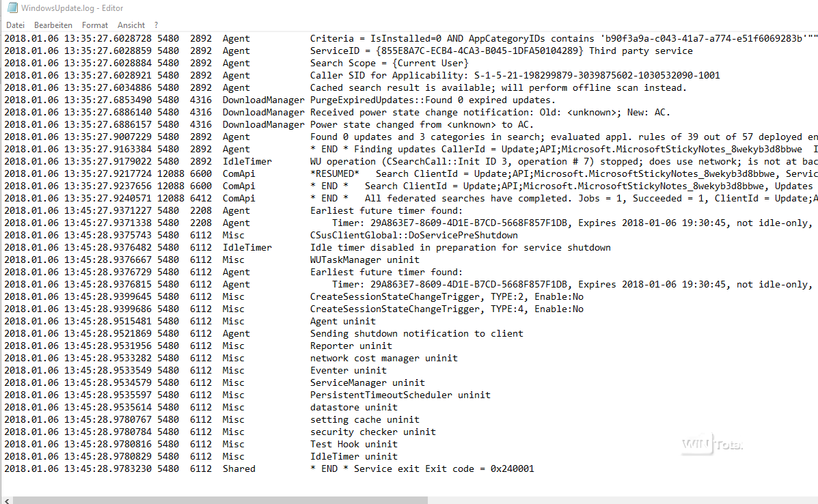Open the Bearbeiten menu
This screenshot has width=818, height=504.
[53, 25]
